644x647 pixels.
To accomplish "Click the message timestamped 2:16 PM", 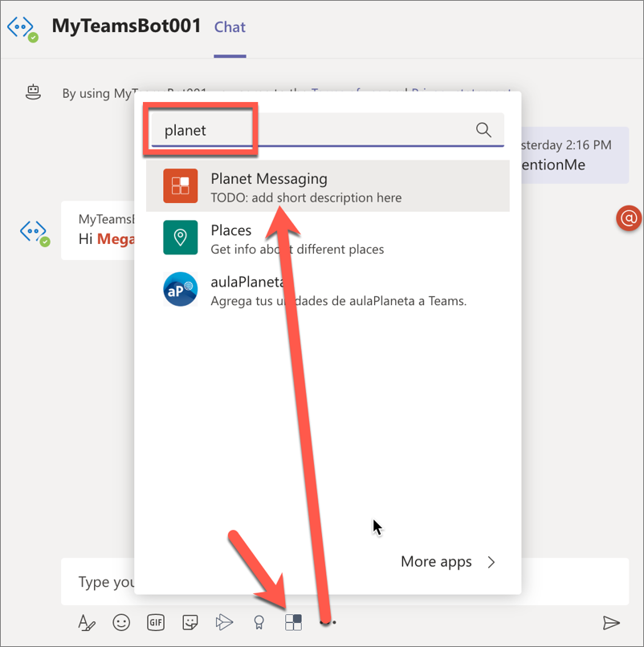I will tap(575, 155).
